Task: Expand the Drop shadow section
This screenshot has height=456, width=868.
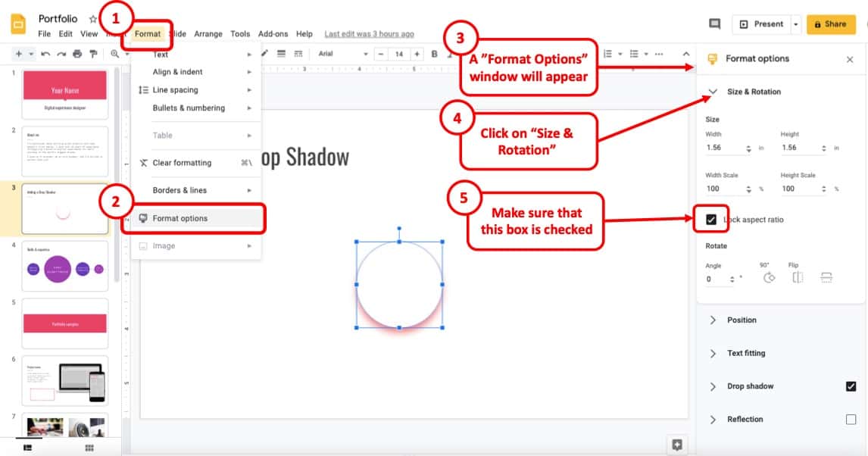Action: pyautogui.click(x=713, y=386)
